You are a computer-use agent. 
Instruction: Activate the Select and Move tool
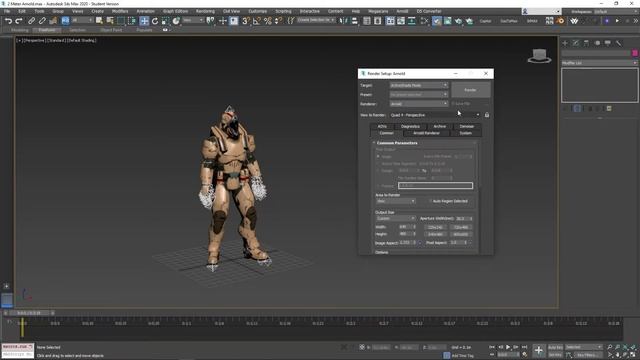click(144, 21)
